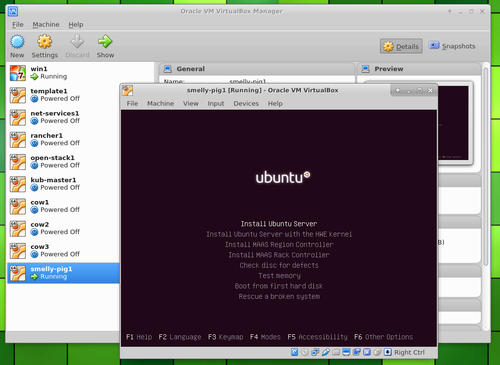Viewport: 500px width, 365px height.
Task: Click the New virtual machine icon
Action: pyautogui.click(x=17, y=42)
